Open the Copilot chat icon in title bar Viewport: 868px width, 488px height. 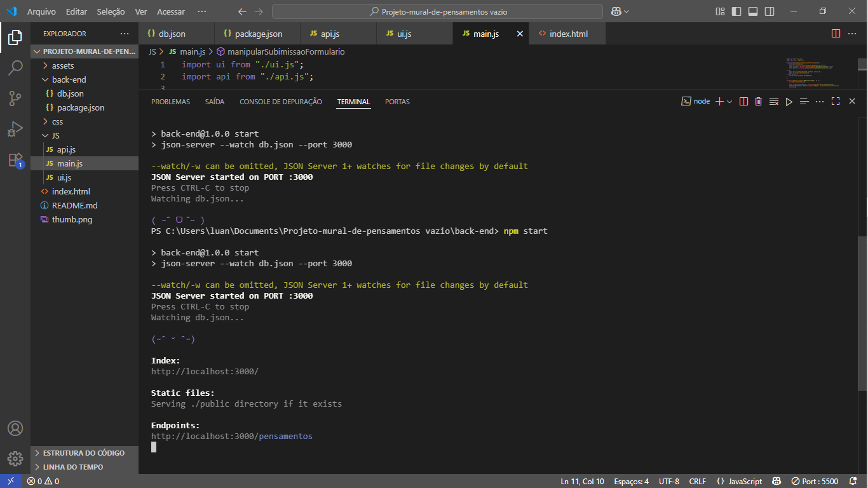[x=616, y=11]
